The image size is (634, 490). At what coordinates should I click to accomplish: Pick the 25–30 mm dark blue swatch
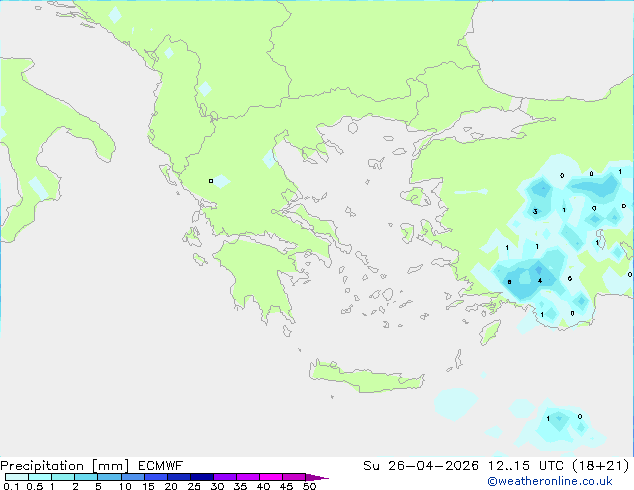coord(202,477)
